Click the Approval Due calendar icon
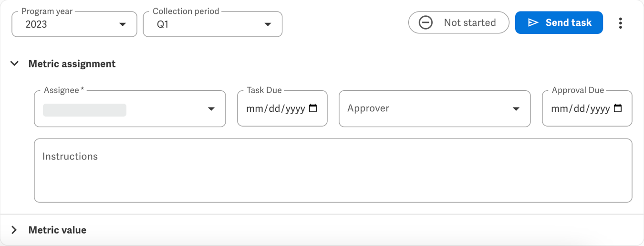The height and width of the screenshot is (246, 644). click(x=618, y=108)
